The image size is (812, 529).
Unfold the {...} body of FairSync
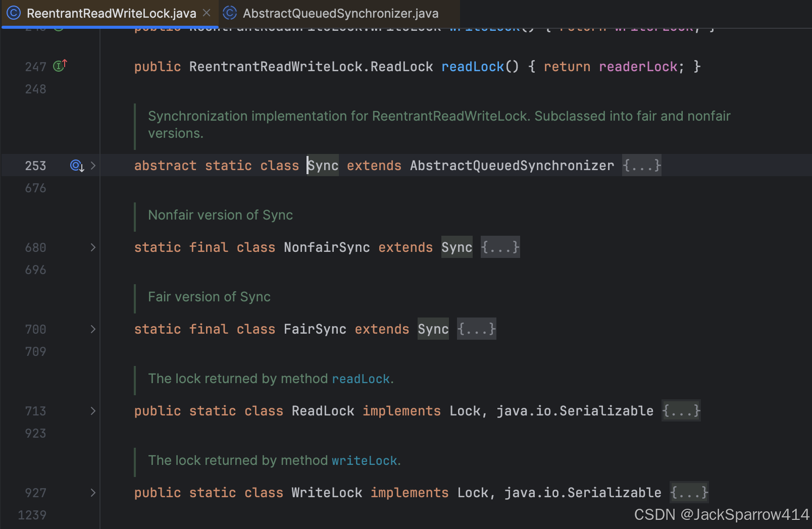tap(476, 329)
